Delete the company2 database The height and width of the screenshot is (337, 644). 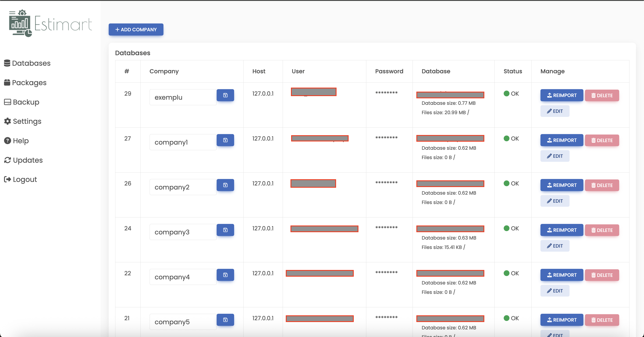pos(602,185)
